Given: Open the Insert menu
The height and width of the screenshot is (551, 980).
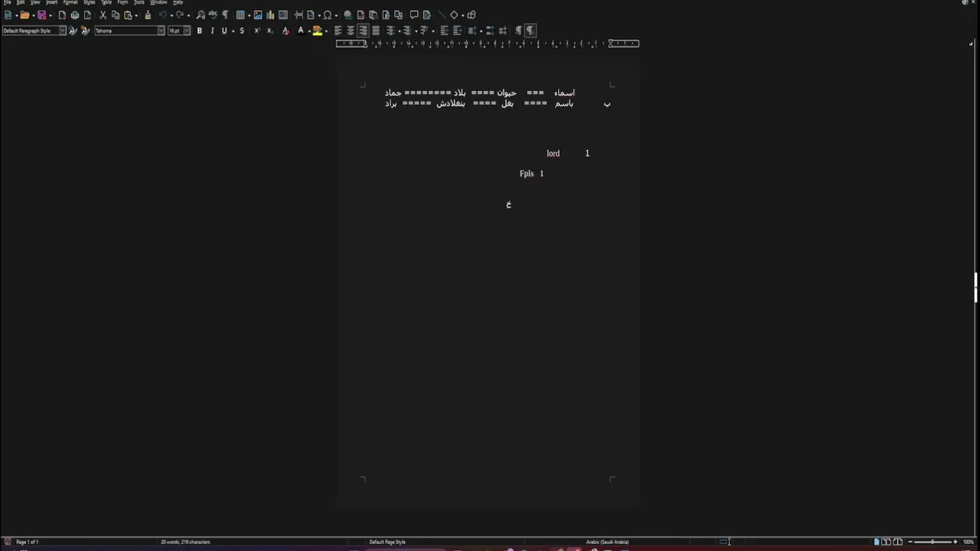Looking at the screenshot, I should click(51, 2).
